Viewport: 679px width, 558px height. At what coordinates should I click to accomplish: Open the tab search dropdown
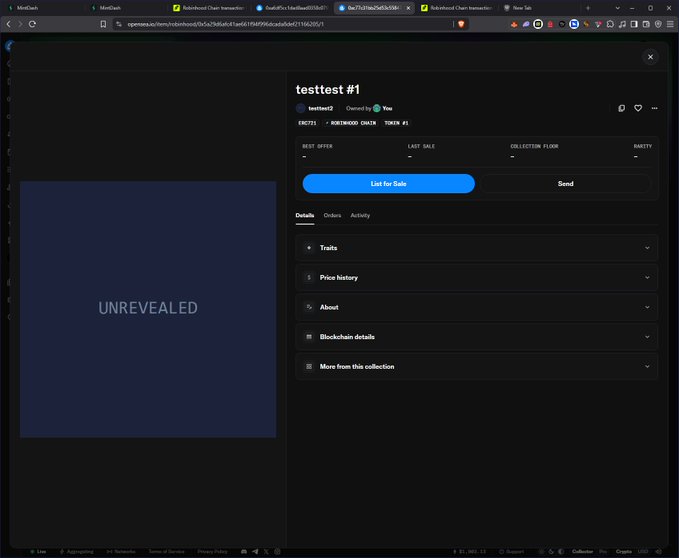[x=618, y=8]
